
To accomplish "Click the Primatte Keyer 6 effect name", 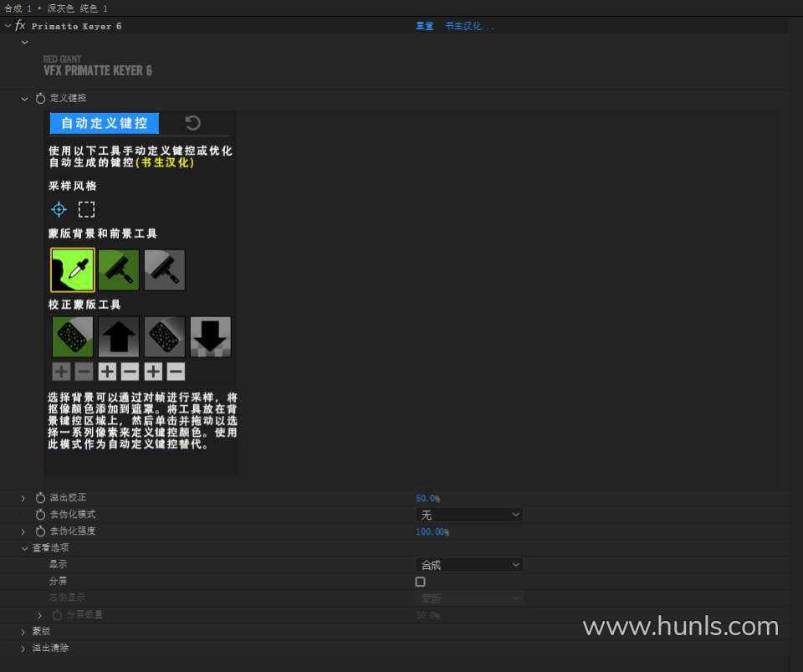I will click(76, 26).
